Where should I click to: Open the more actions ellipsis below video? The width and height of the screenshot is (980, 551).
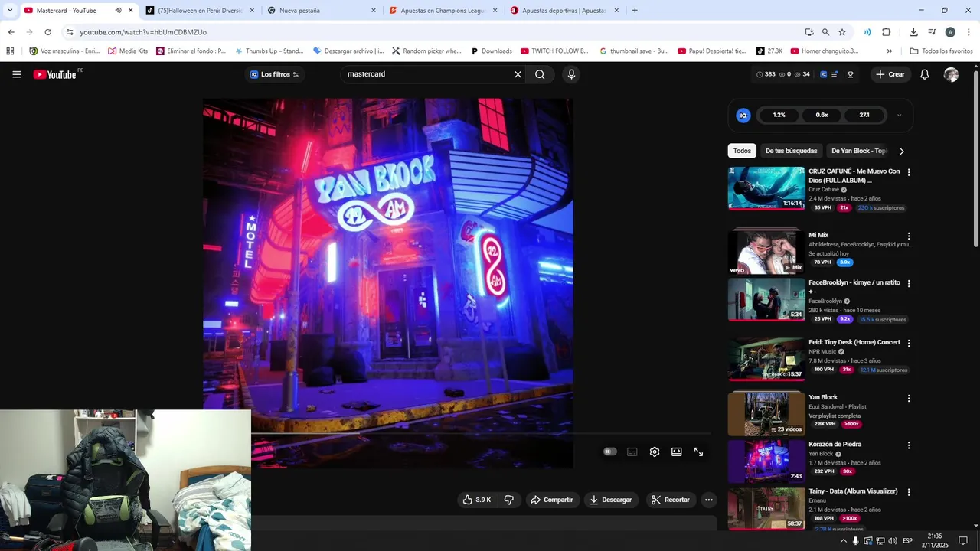point(709,500)
